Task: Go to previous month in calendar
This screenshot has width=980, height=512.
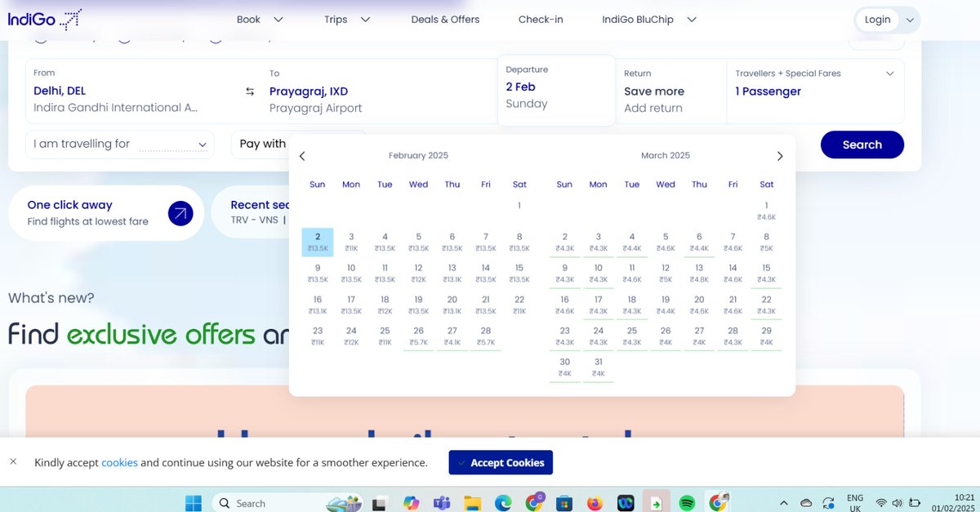Action: (x=302, y=156)
